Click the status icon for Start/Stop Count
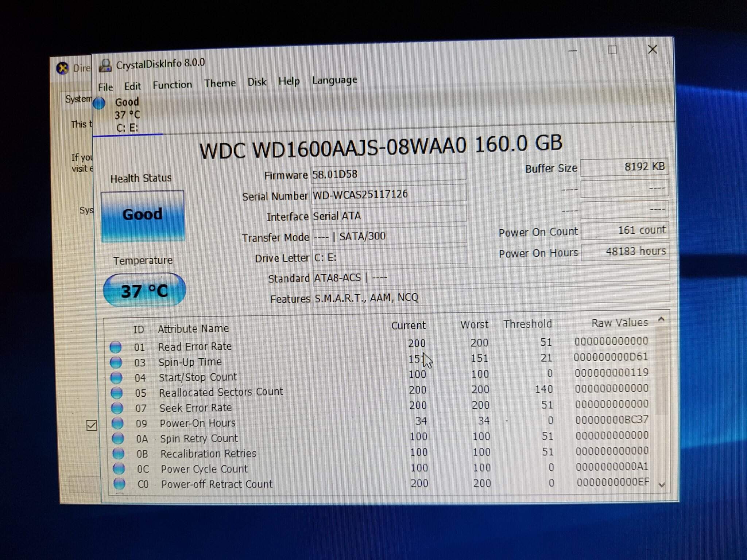 (116, 377)
